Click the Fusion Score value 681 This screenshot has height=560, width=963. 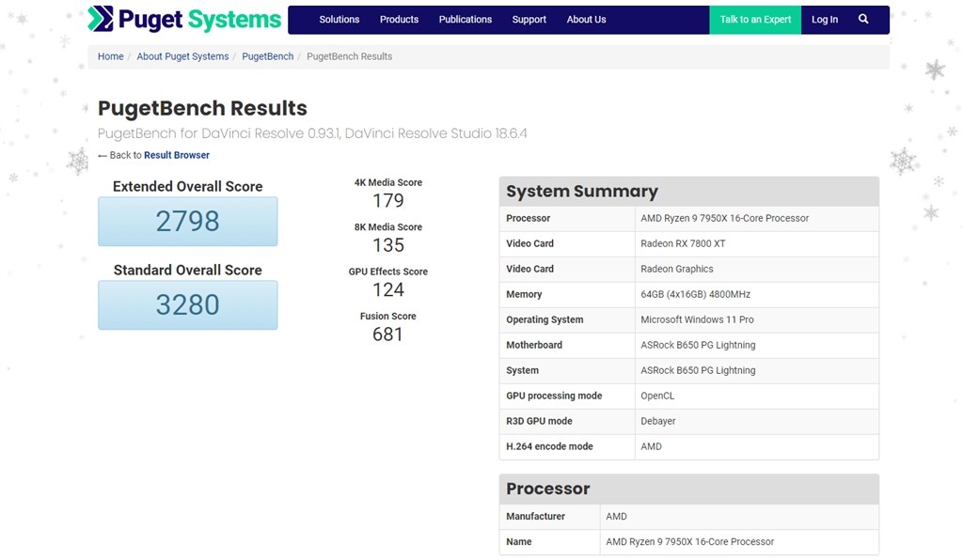[387, 334]
